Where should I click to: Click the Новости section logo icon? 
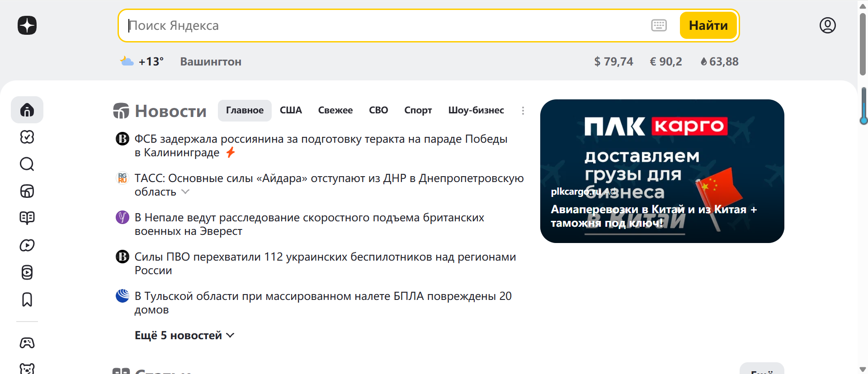(121, 111)
